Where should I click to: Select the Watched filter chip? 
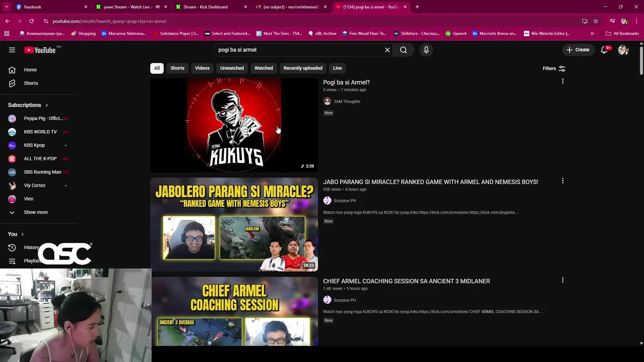[x=264, y=68]
